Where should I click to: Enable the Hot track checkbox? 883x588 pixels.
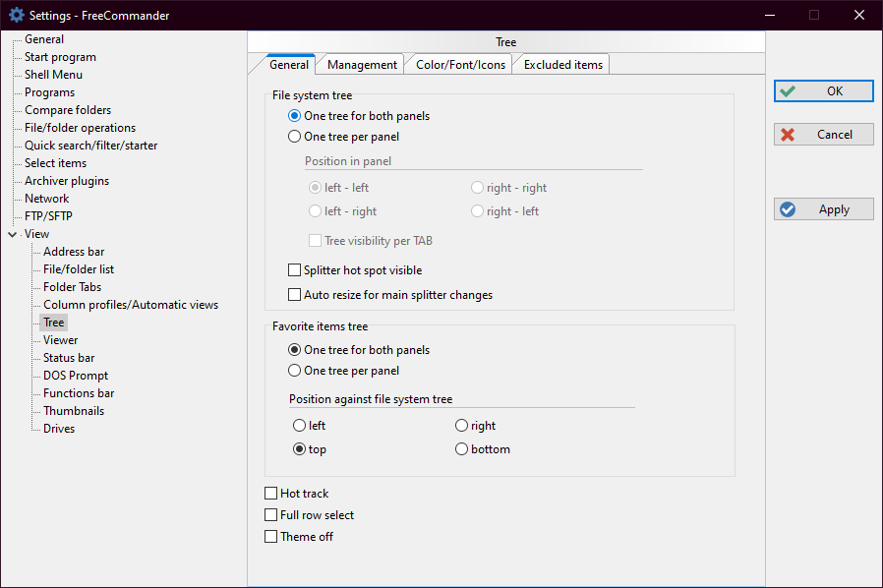(271, 494)
